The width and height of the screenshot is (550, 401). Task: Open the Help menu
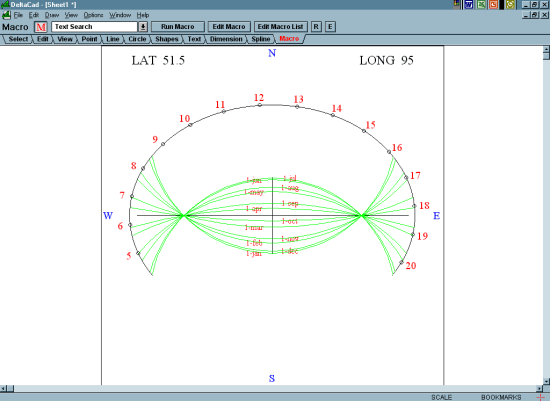(143, 15)
